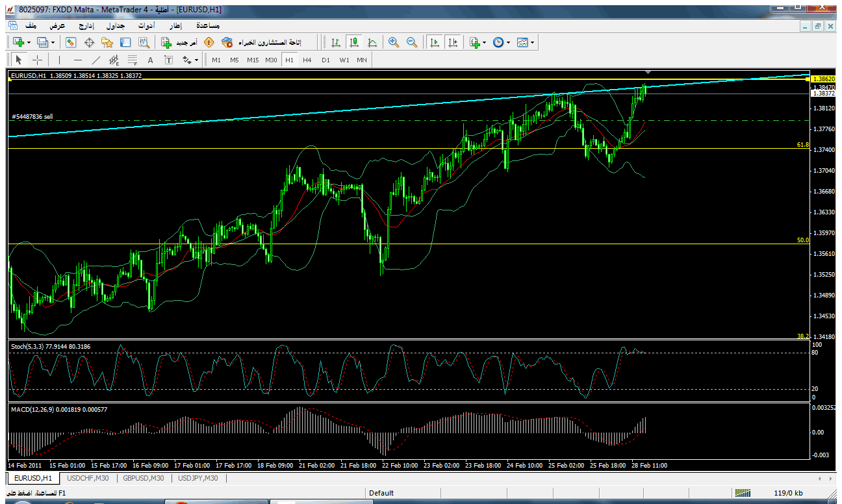Open the إطار menu
This screenshot has width=842, height=504.
[175, 25]
